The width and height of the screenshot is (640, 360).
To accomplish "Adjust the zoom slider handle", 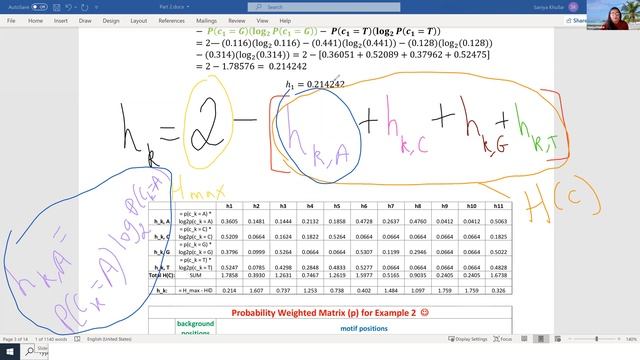I will click(596, 339).
